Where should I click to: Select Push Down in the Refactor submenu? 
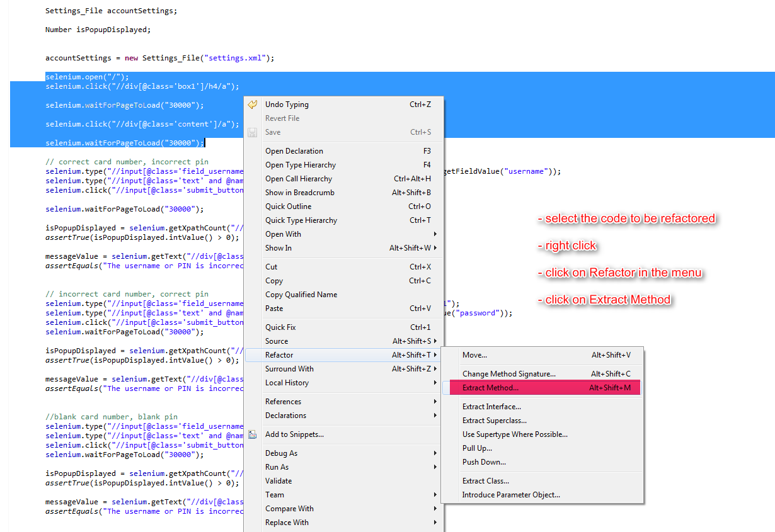[542, 462]
